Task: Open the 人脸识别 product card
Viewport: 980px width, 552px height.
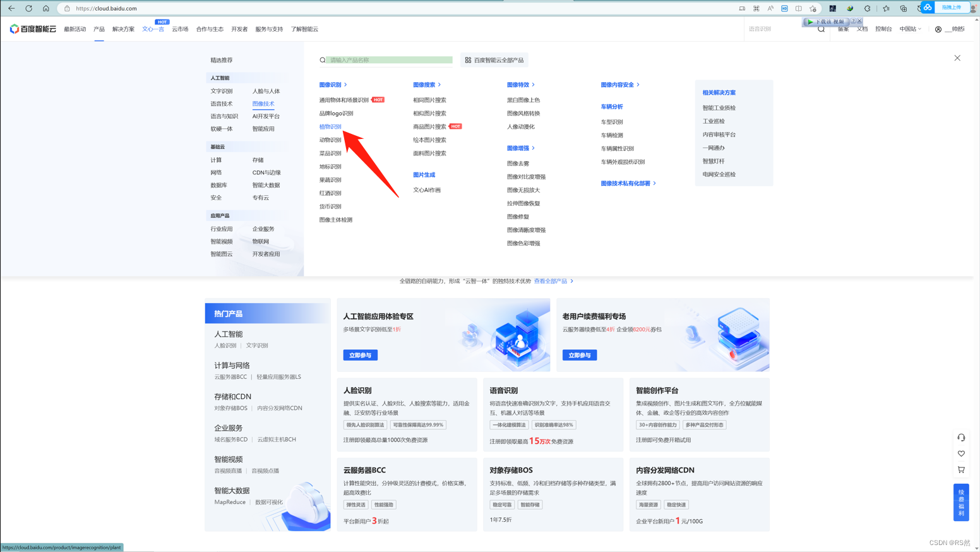Action: (x=407, y=414)
